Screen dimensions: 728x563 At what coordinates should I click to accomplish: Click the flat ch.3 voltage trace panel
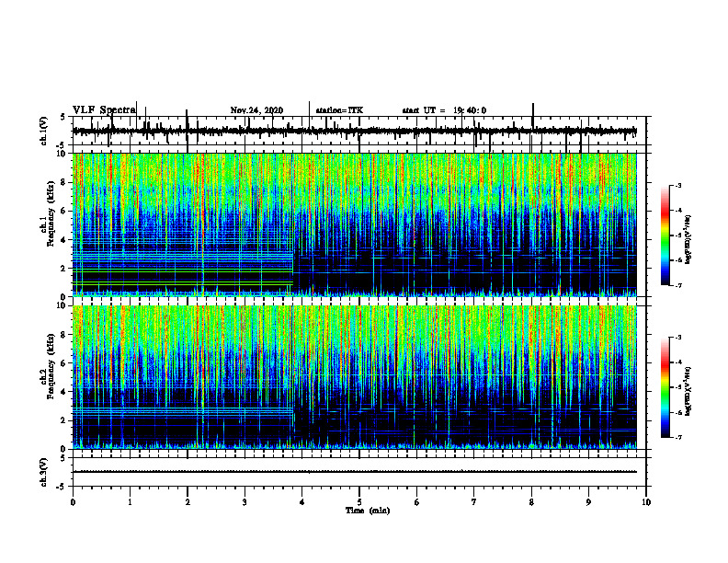coord(359,472)
